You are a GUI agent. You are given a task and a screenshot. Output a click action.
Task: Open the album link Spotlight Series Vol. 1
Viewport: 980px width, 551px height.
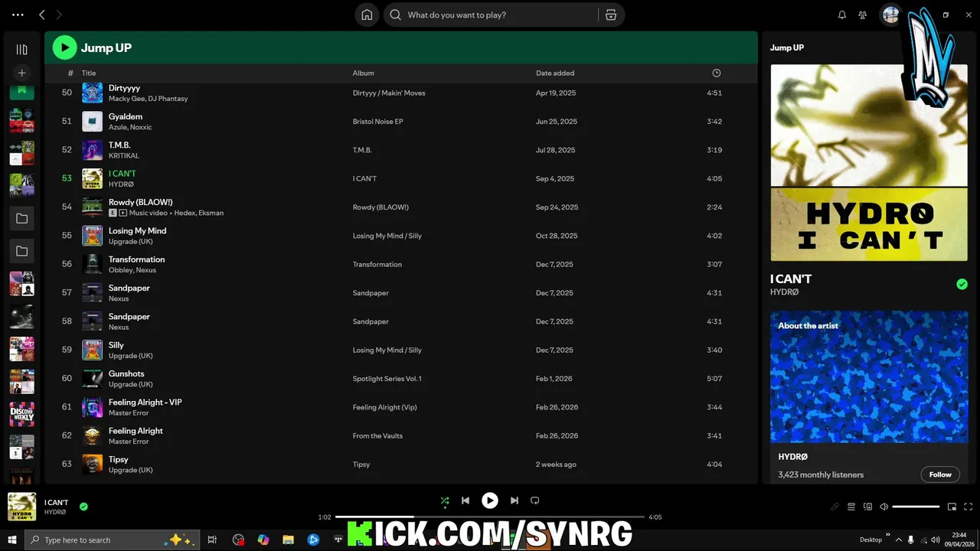pos(387,379)
